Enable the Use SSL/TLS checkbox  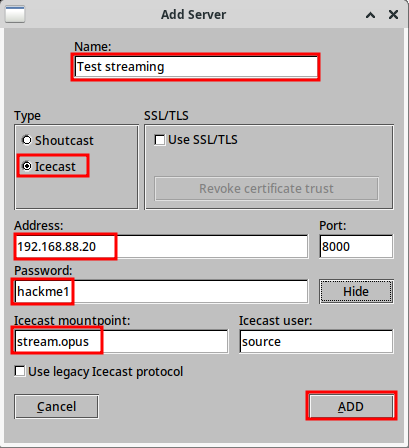tap(196, 140)
